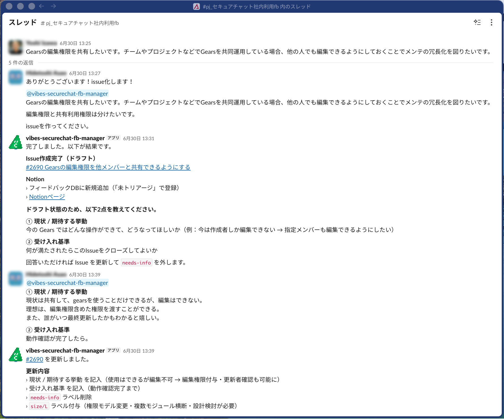Click the gray minimize button in the title bar
Image resolution: width=504 pixels, height=420 pixels.
[x=20, y=6]
